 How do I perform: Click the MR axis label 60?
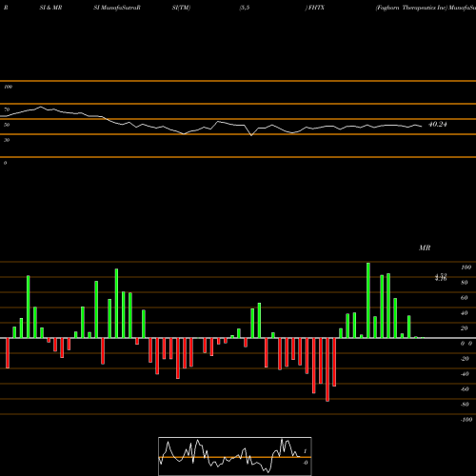point(465,298)
